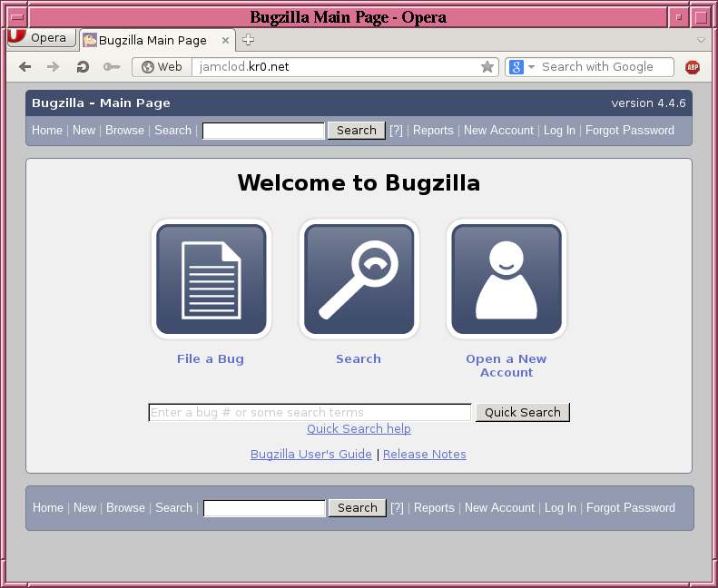This screenshot has width=718, height=588.
Task: Click the Quick Search button
Action: tap(523, 412)
